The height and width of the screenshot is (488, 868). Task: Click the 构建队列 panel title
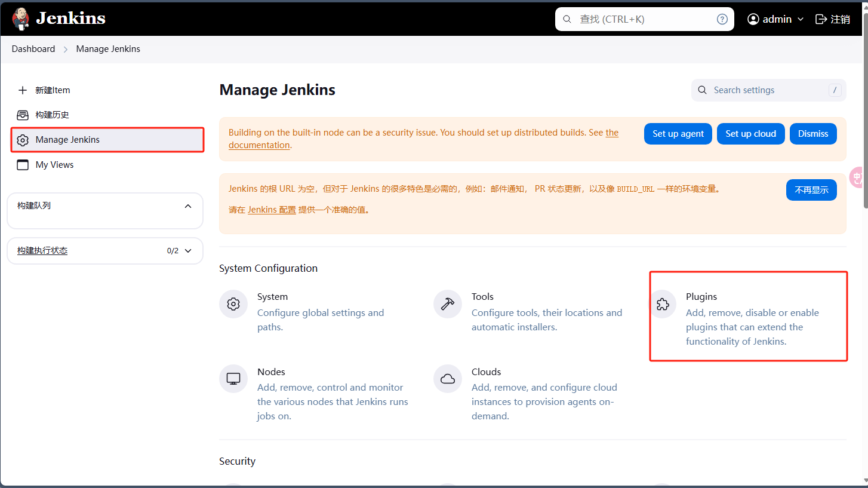34,205
